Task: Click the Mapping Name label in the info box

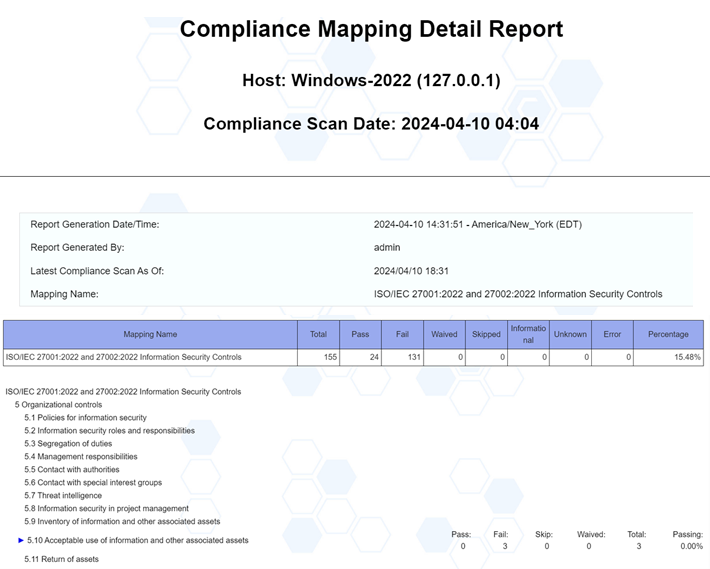Action: click(64, 294)
